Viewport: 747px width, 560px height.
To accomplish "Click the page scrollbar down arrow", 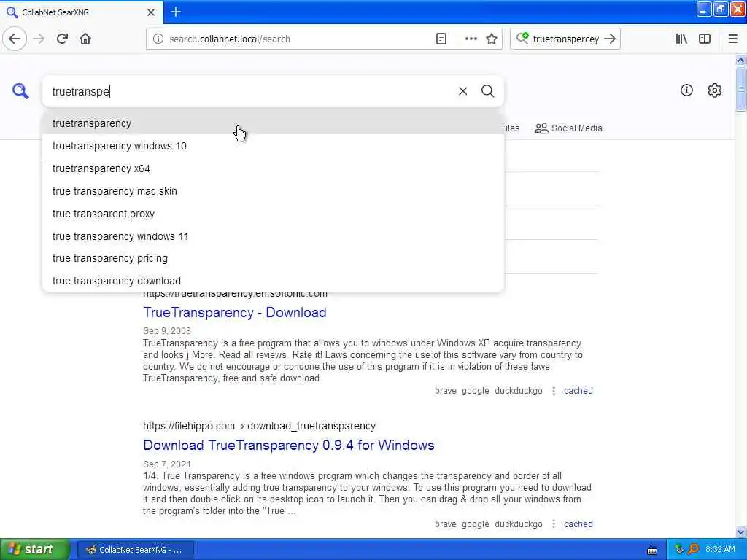I will coord(740,532).
